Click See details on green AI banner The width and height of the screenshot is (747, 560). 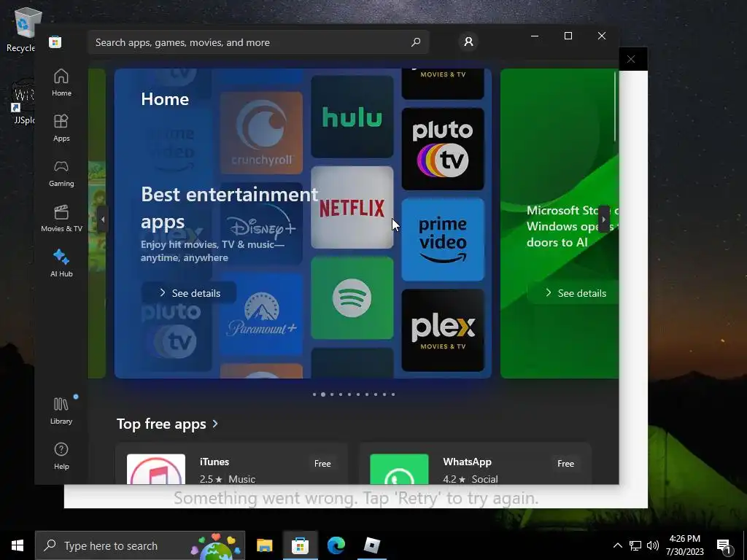click(575, 293)
